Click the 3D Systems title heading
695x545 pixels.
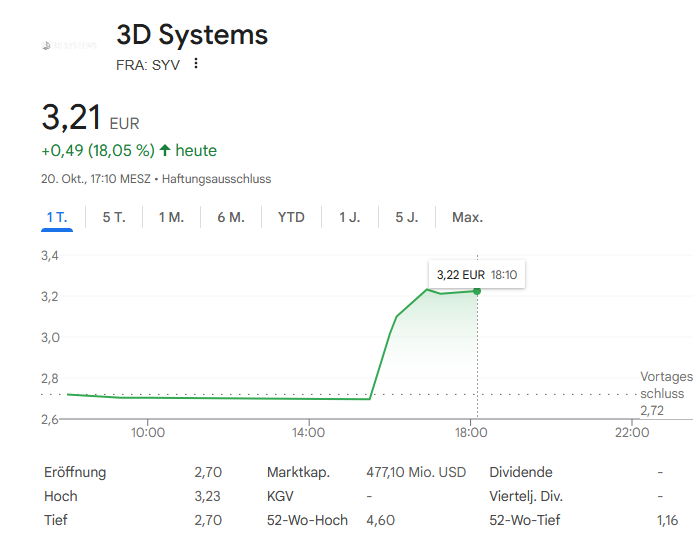pyautogui.click(x=192, y=35)
